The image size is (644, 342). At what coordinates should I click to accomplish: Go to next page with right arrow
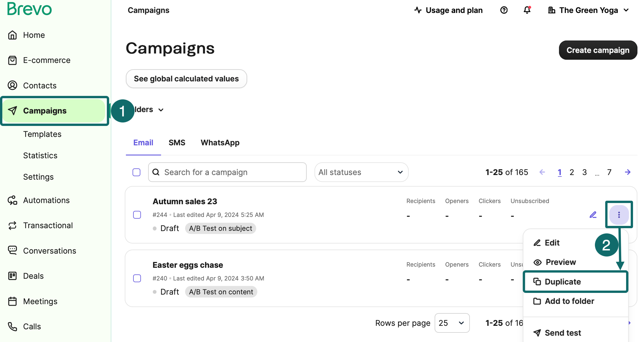[628, 172]
